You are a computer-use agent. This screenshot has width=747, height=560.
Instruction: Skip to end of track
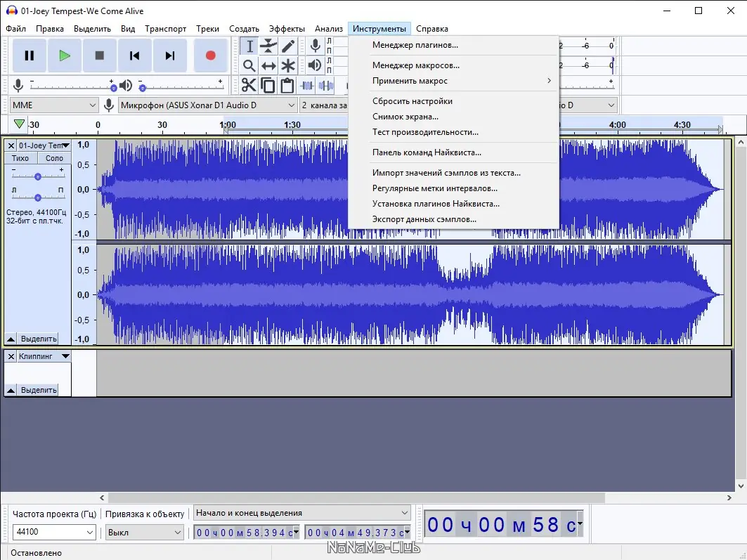pyautogui.click(x=169, y=56)
